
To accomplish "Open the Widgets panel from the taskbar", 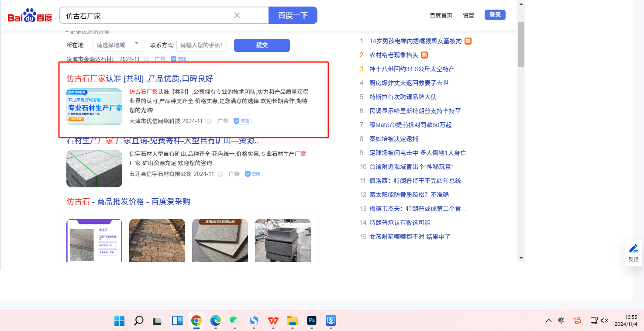I will coord(177,321).
